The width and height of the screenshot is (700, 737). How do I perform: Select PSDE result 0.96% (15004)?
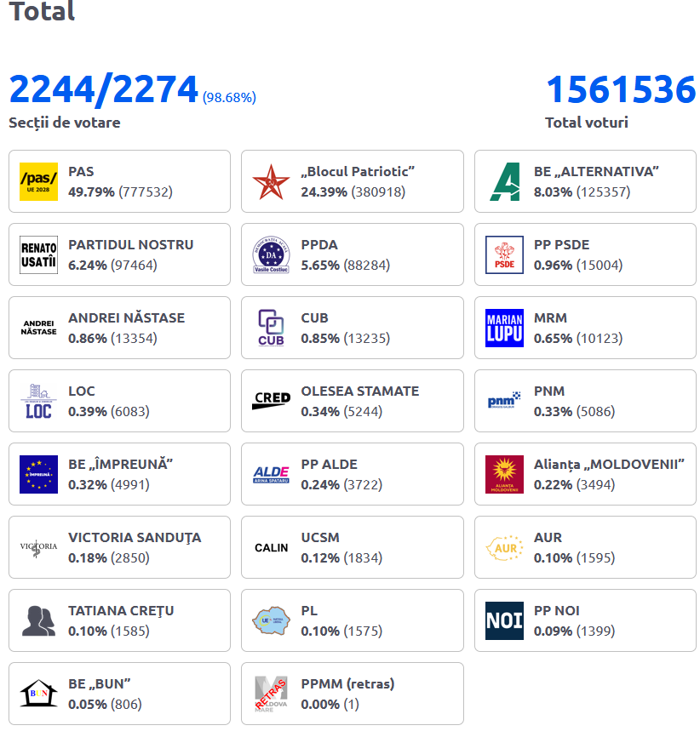coord(578,265)
